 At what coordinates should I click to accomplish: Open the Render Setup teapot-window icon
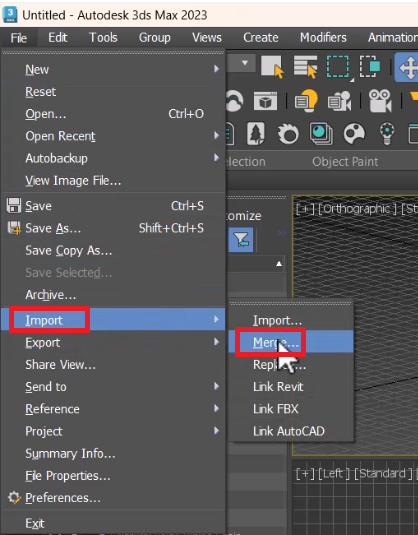(x=265, y=101)
